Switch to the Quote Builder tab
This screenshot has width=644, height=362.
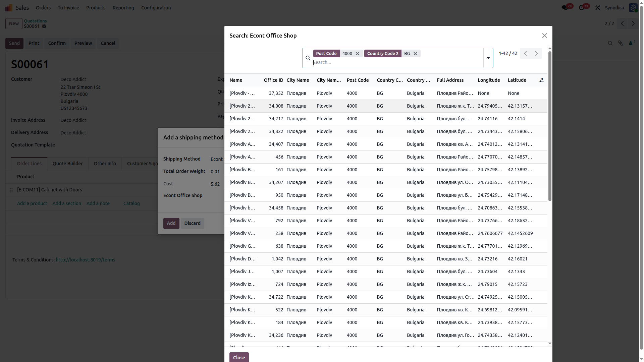tap(67, 164)
